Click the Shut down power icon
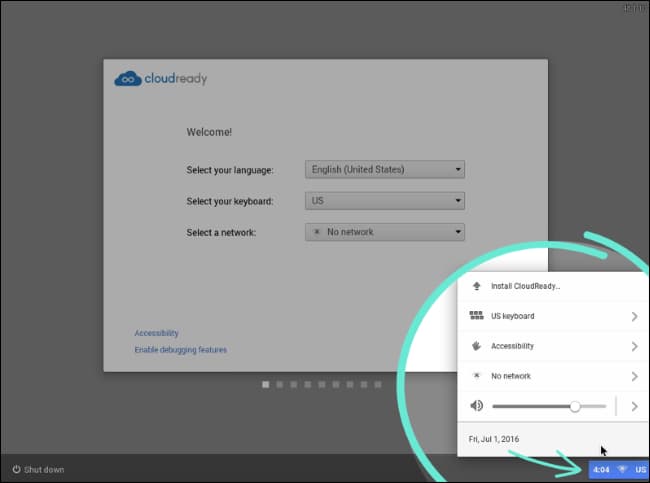 (x=17, y=469)
